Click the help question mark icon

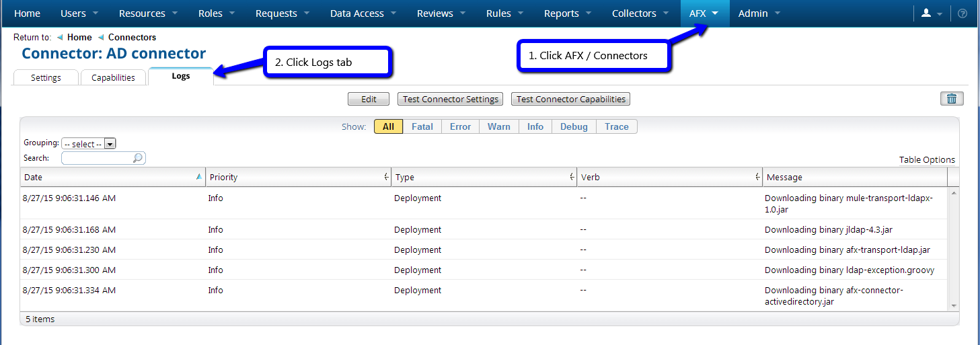[x=962, y=13]
